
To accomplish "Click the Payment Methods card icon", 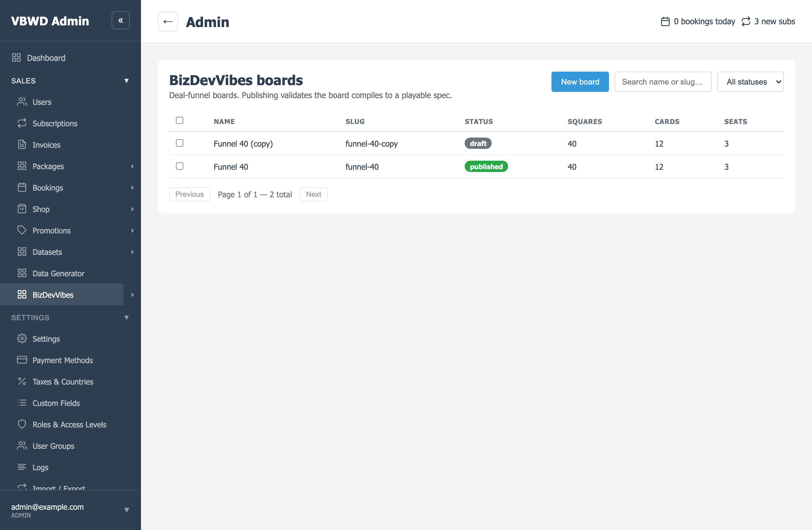I will point(22,360).
